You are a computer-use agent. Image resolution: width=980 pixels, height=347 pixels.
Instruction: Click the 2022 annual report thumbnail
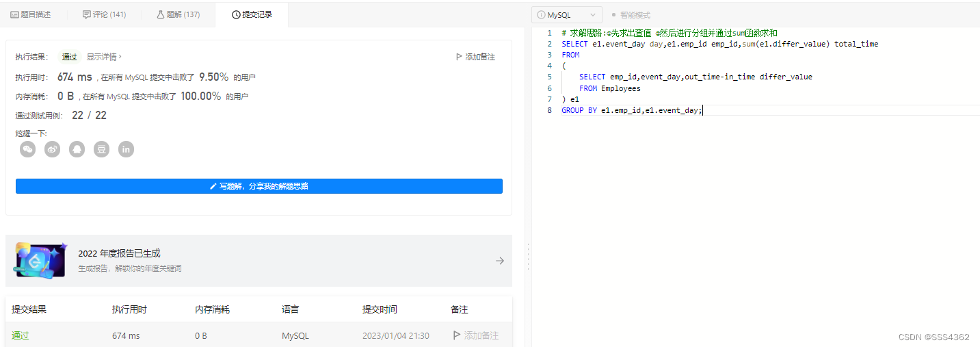41,260
